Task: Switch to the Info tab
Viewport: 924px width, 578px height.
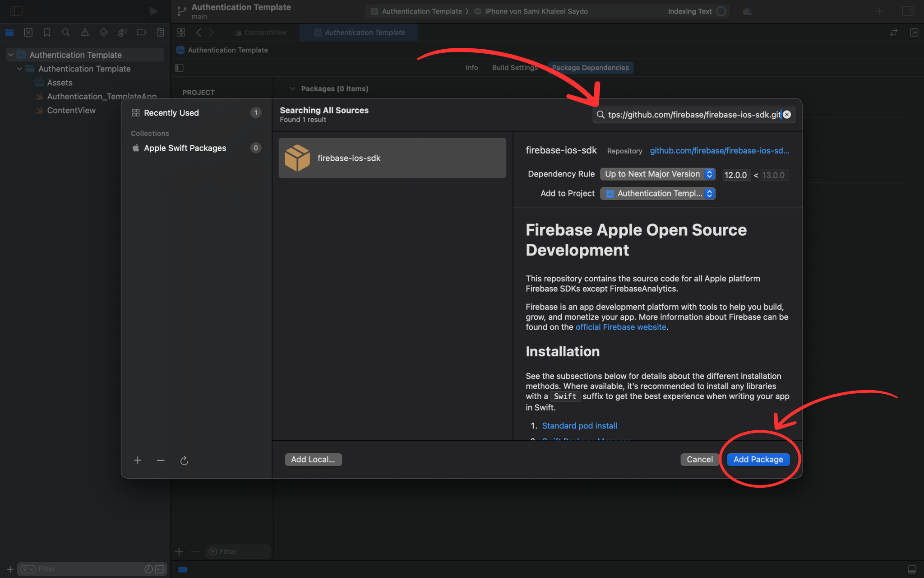Action: point(471,68)
